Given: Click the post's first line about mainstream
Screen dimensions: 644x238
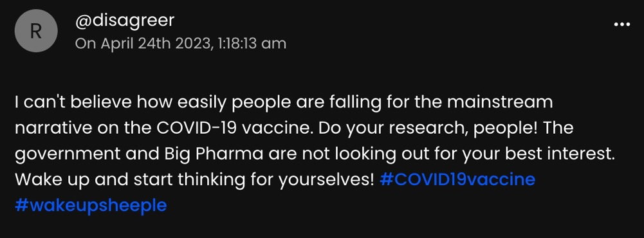Looking at the screenshot, I should coord(284,102).
